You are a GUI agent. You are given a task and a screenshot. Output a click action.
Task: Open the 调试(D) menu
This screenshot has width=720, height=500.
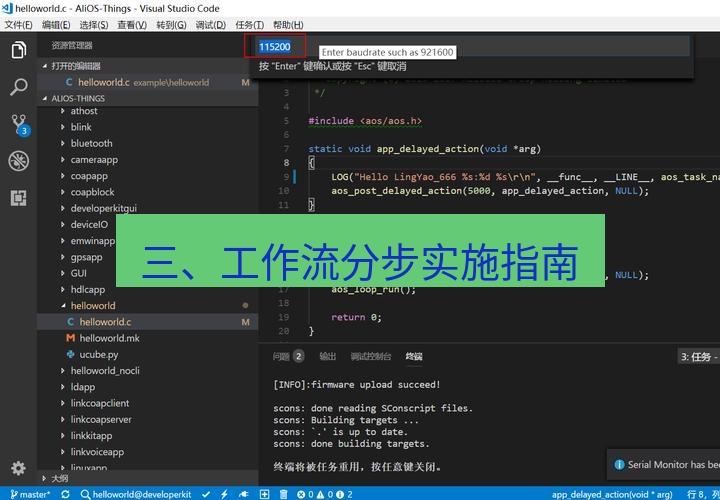211,25
